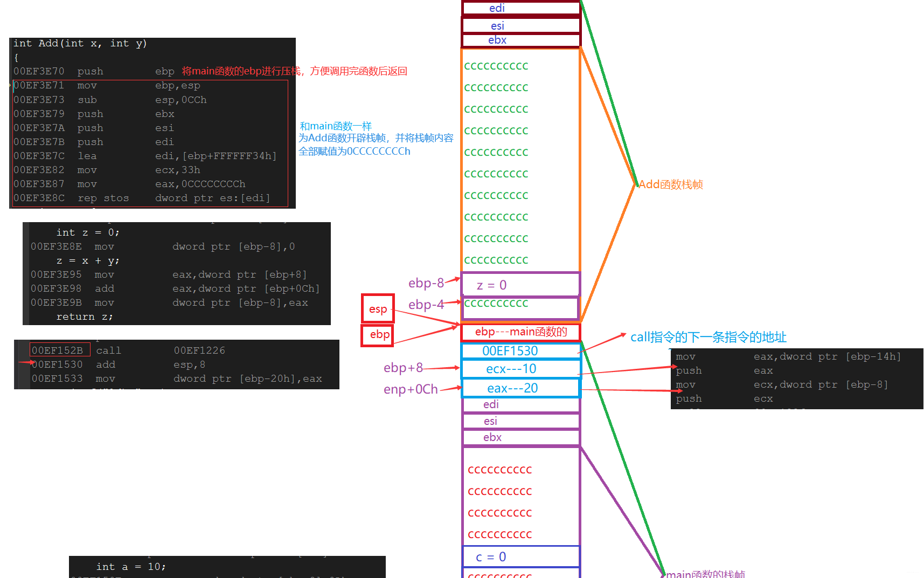Click the blue "call指令的下一条指令的地址" caption

(708, 338)
